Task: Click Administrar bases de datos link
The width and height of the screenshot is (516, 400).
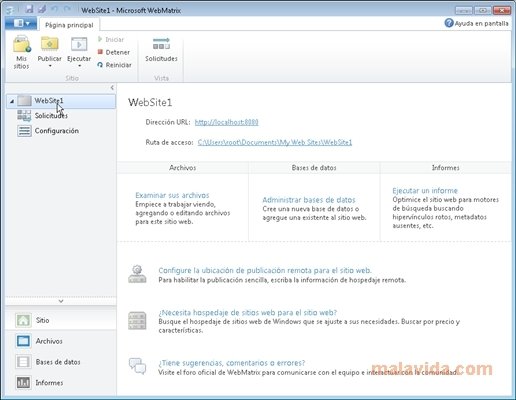Action: coord(309,200)
